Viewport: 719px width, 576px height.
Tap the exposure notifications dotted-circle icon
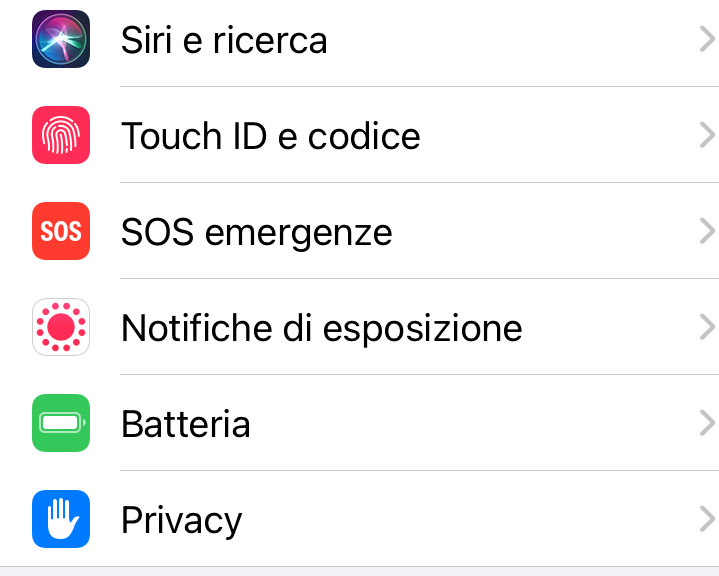click(x=61, y=327)
